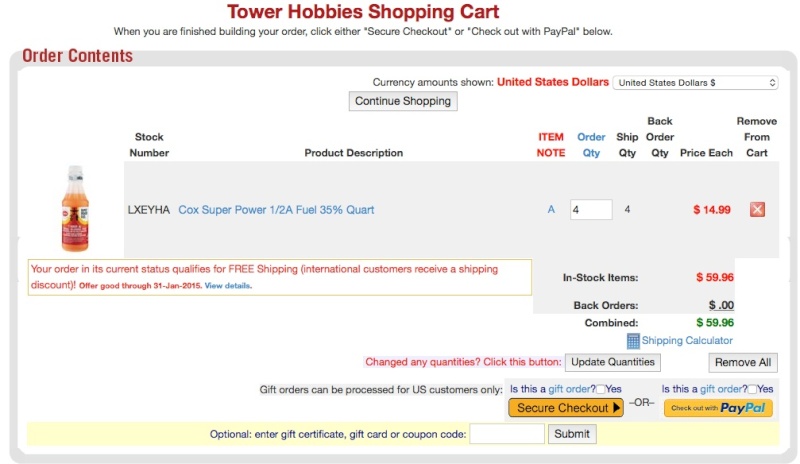The height and width of the screenshot is (464, 800).
Task: Open Cox Super Power 1/2A Fuel link
Action: (x=276, y=210)
